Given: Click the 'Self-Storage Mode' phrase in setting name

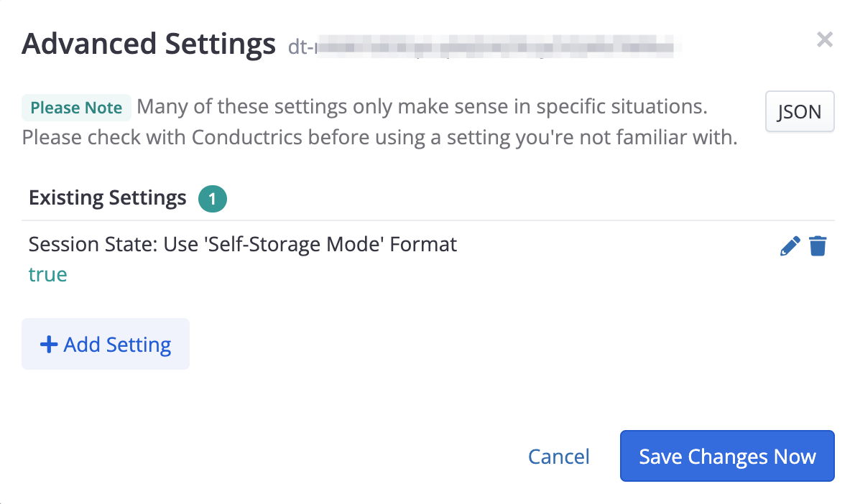Looking at the screenshot, I should coord(295,244).
